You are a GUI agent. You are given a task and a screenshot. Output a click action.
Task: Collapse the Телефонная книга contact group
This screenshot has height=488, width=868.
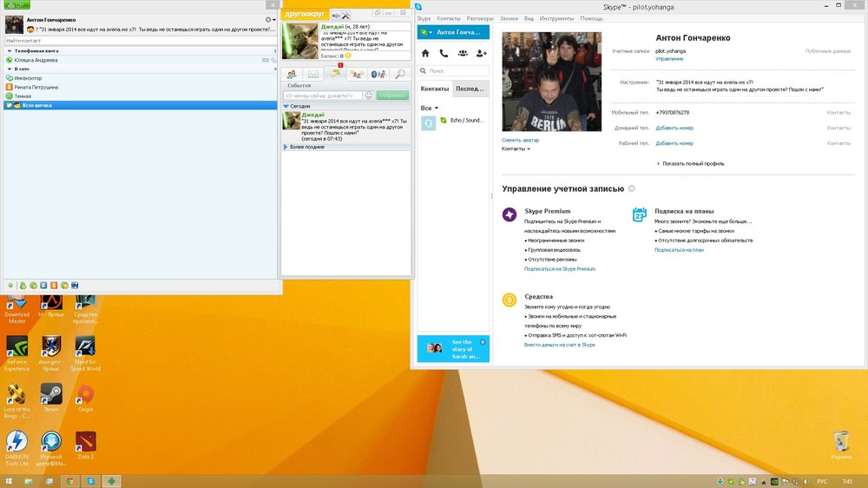point(9,51)
